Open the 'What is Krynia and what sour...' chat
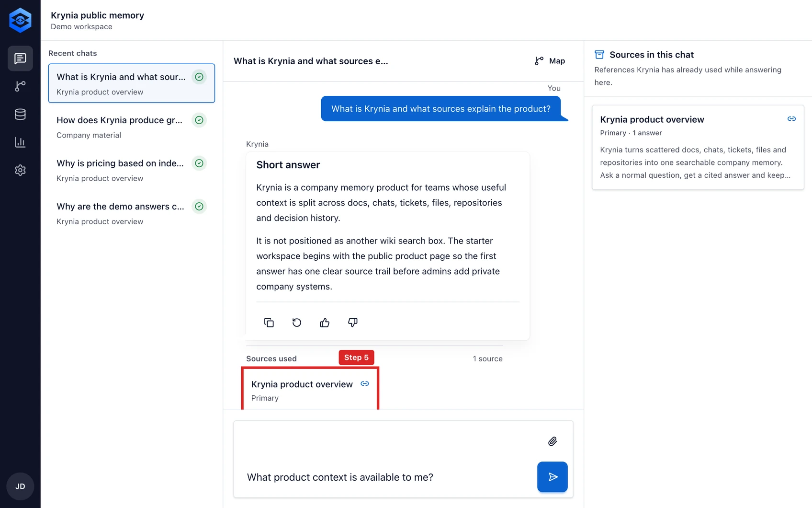This screenshot has width=812, height=508. [x=132, y=83]
